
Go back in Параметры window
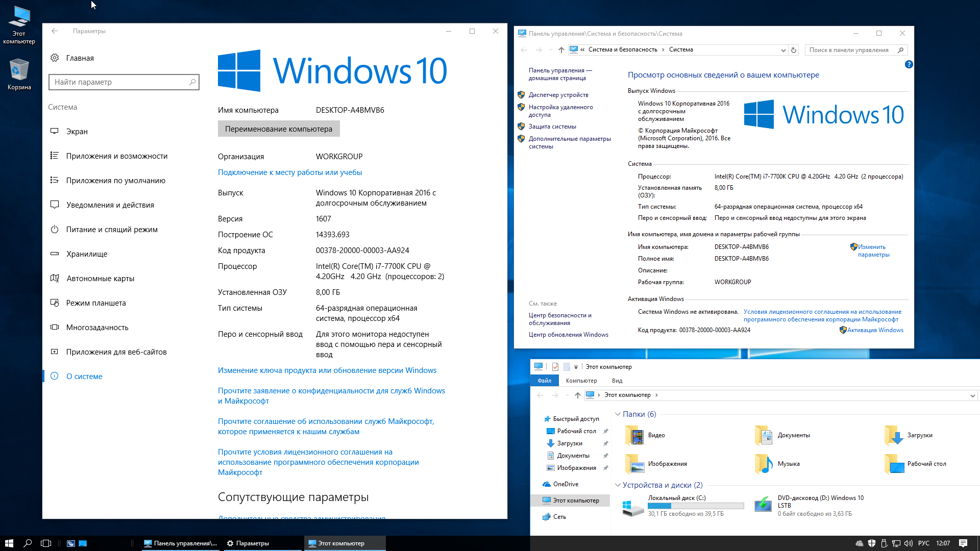tap(55, 31)
